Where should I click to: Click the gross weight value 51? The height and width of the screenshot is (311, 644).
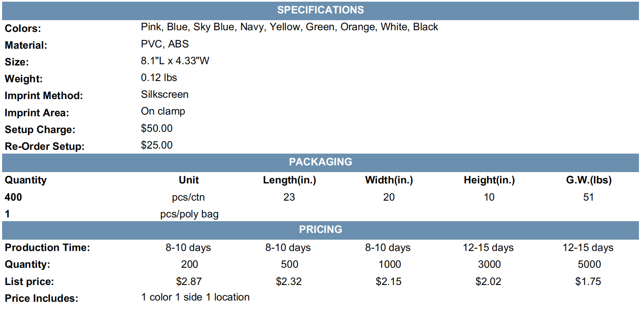588,197
